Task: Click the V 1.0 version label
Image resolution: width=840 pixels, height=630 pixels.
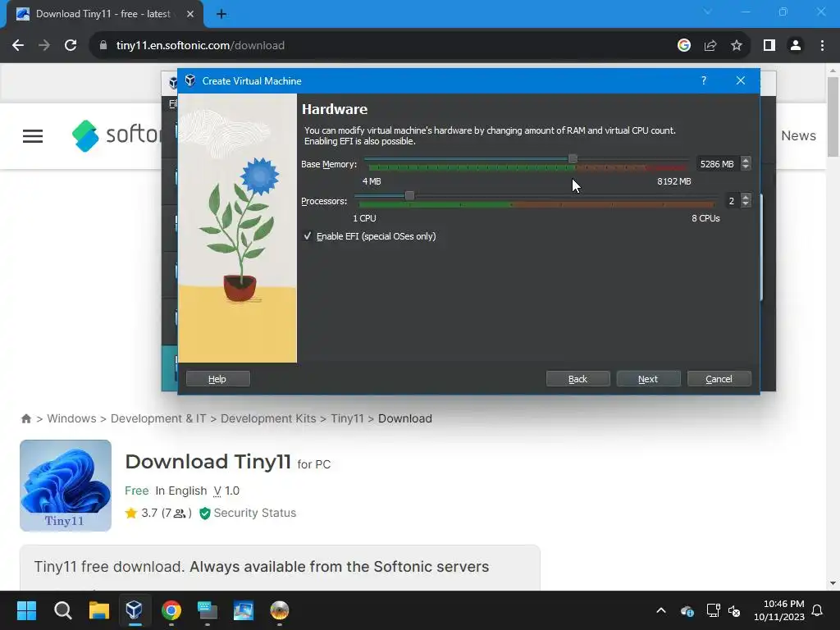Action: pos(226,491)
